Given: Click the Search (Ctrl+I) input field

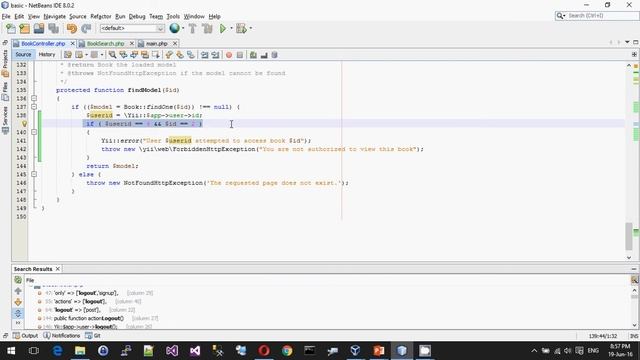Looking at the screenshot, I should [x=602, y=16].
